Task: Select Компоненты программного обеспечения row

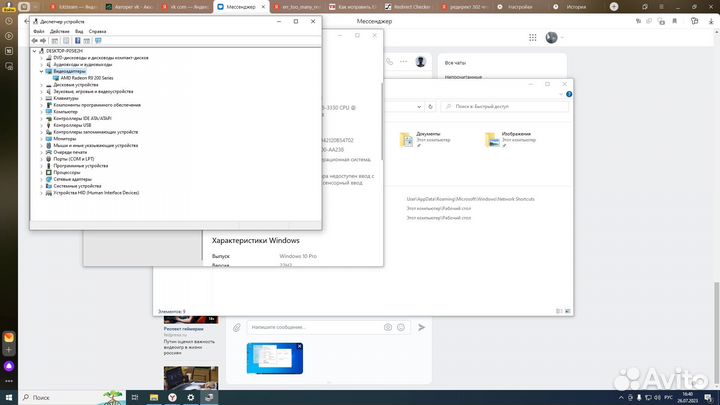Action: (x=97, y=105)
